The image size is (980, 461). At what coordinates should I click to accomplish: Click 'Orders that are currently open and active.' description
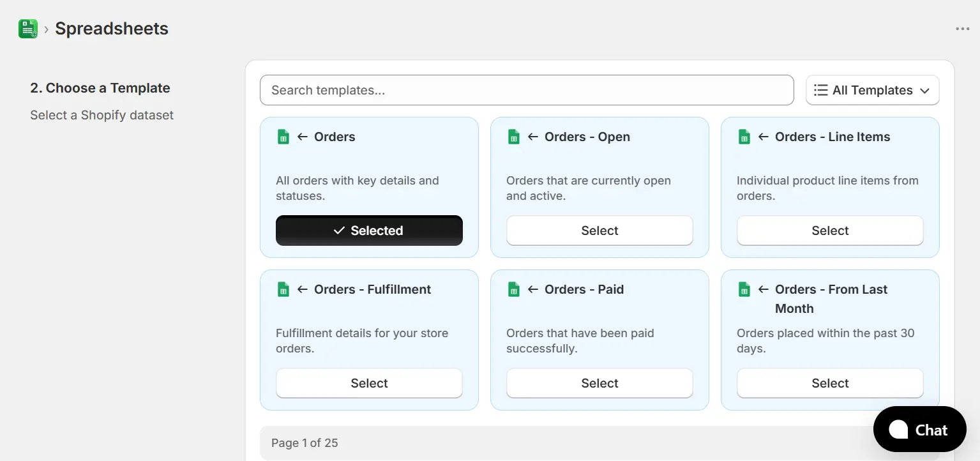[x=589, y=188]
